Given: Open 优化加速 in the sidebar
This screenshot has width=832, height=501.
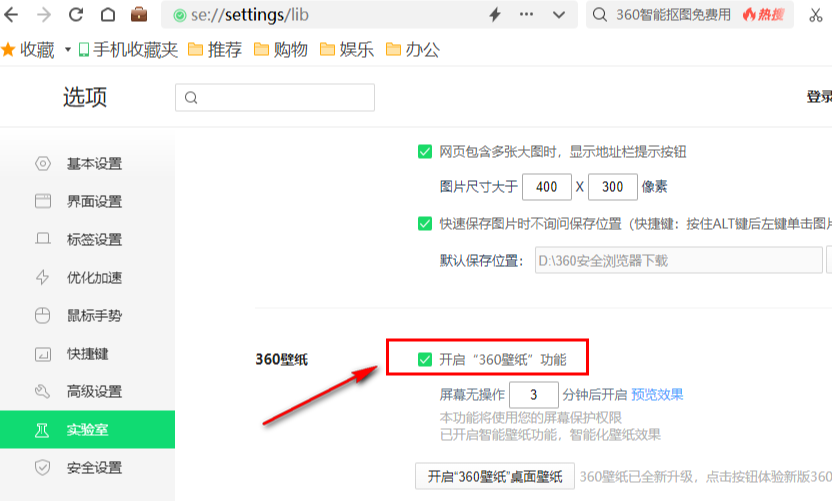Looking at the screenshot, I should pyautogui.click(x=88, y=278).
